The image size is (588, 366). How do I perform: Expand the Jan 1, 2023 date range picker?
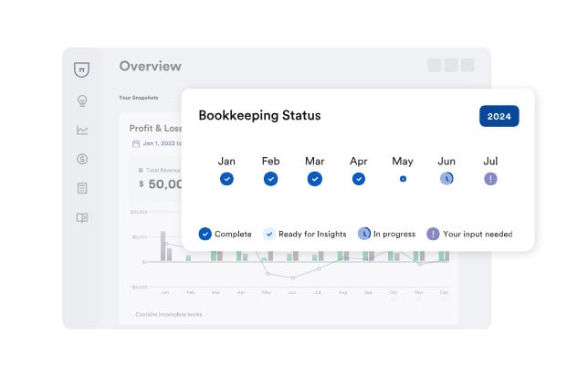coord(161,143)
